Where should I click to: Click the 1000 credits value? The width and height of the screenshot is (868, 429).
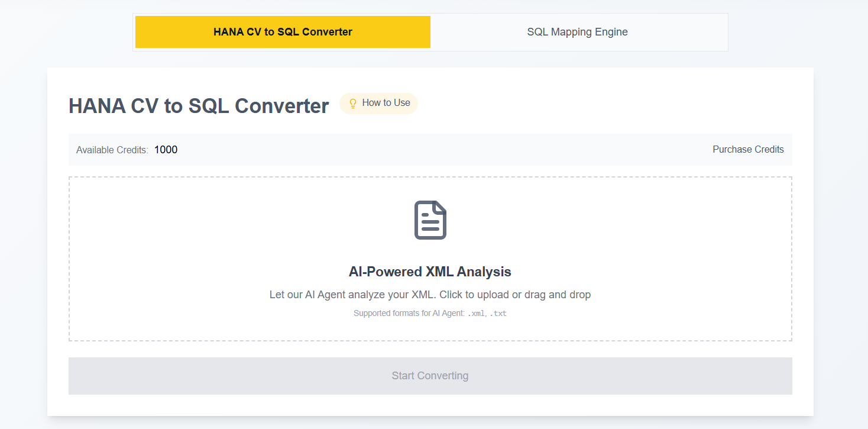[x=166, y=150]
